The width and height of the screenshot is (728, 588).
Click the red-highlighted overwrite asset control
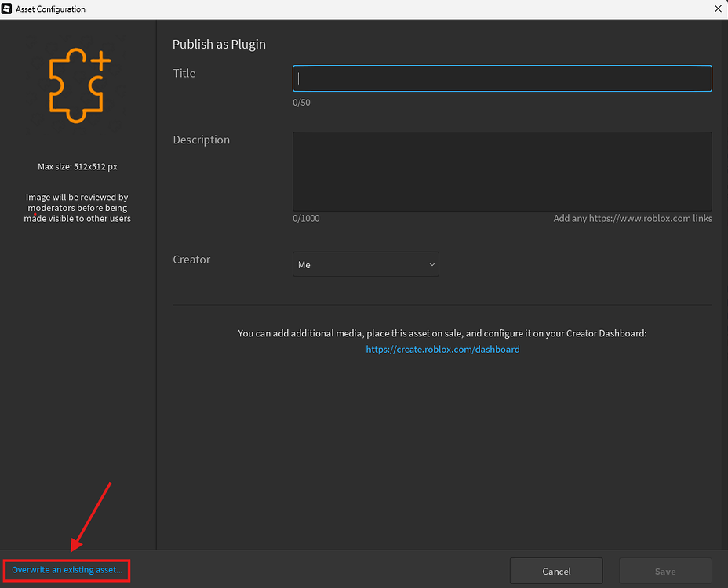tap(66, 570)
